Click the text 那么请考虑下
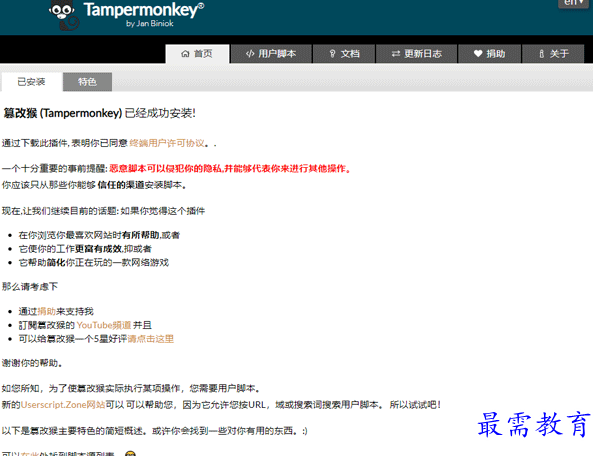This screenshot has height=456, width=599. point(30,286)
